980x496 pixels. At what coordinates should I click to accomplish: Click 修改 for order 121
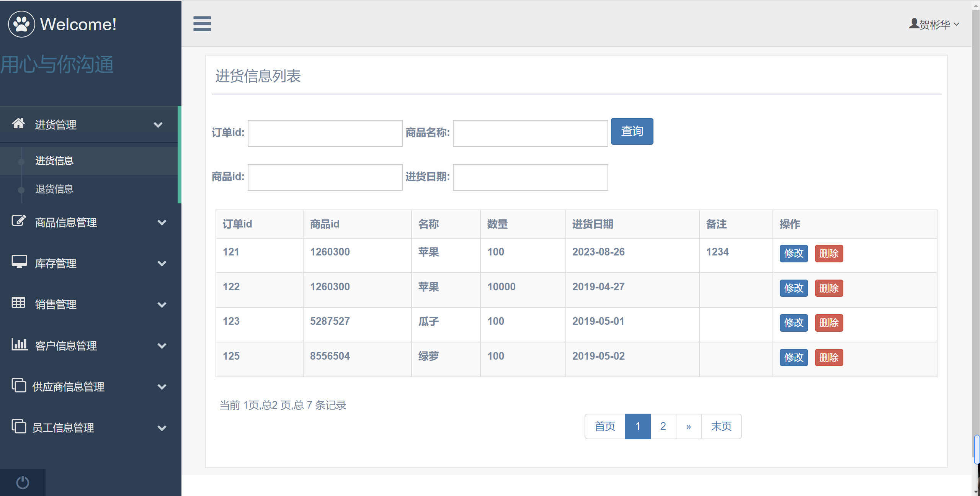click(x=794, y=254)
